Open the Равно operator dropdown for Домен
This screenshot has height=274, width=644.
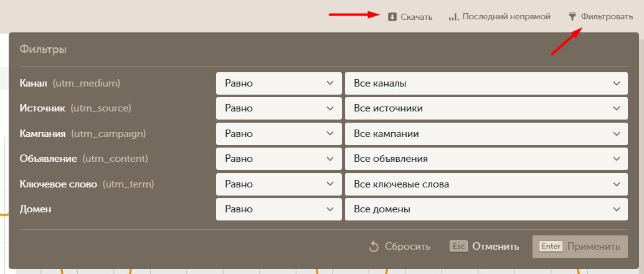(279, 209)
